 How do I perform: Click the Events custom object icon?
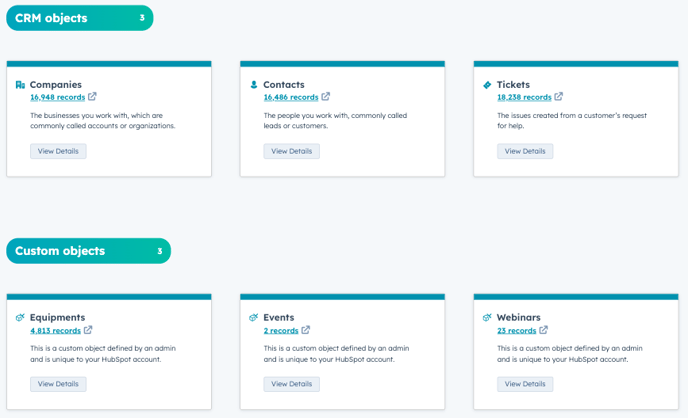(254, 318)
